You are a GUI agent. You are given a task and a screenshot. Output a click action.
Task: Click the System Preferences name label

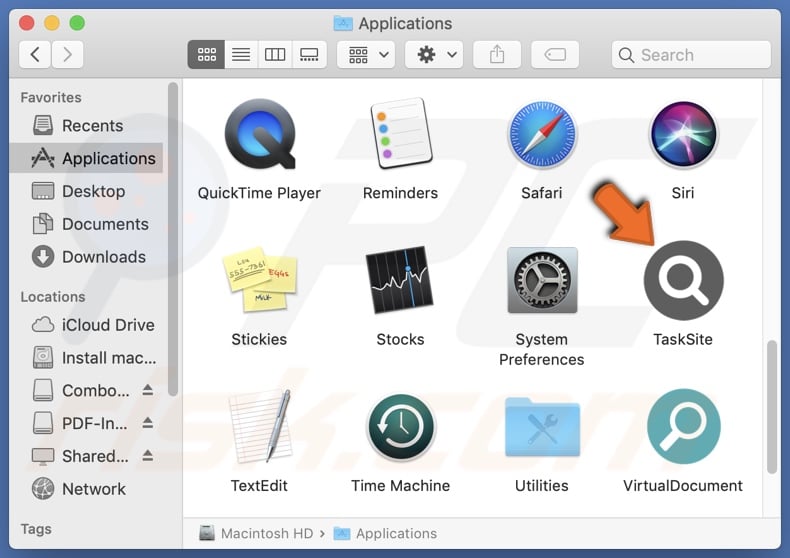(x=542, y=350)
